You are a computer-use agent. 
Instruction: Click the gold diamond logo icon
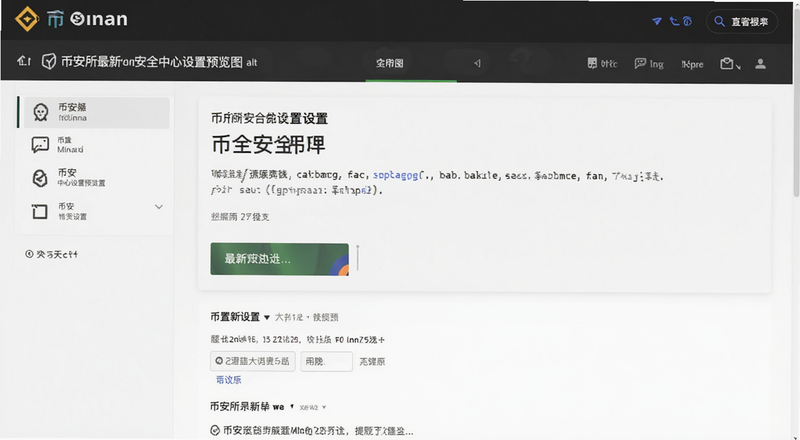[27, 19]
